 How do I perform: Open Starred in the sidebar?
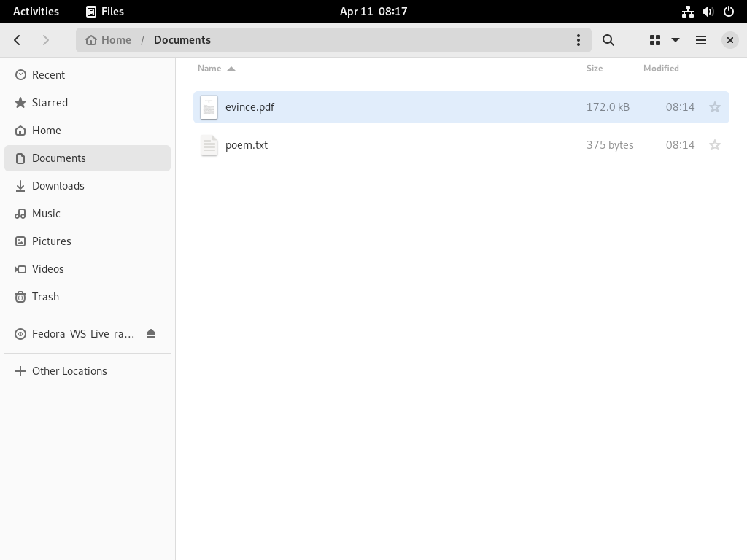click(88, 102)
